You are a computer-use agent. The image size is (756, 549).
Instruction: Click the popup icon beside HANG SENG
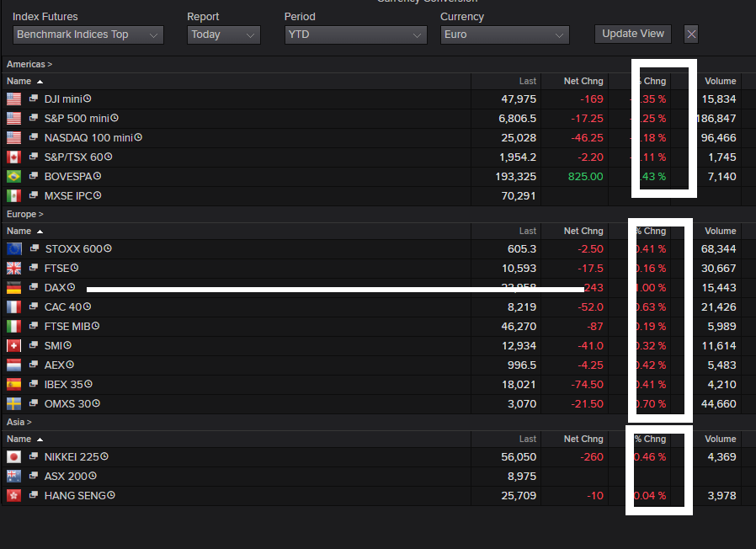pyautogui.click(x=34, y=495)
